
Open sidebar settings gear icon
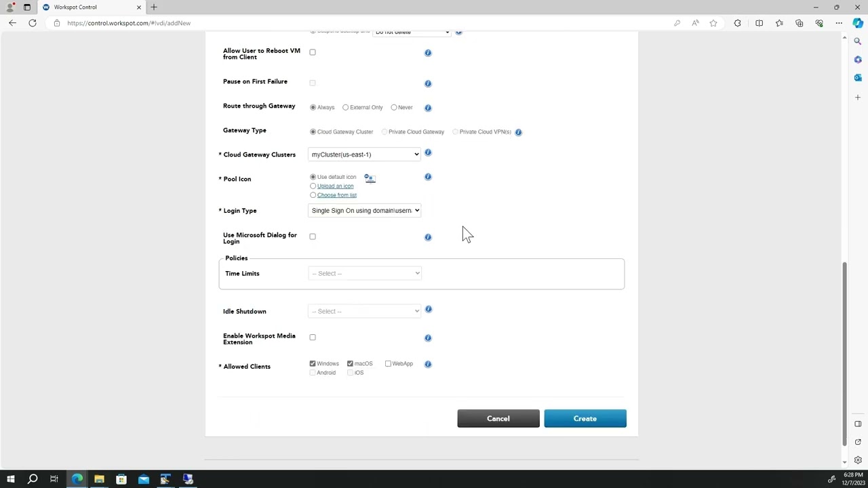coord(858,460)
